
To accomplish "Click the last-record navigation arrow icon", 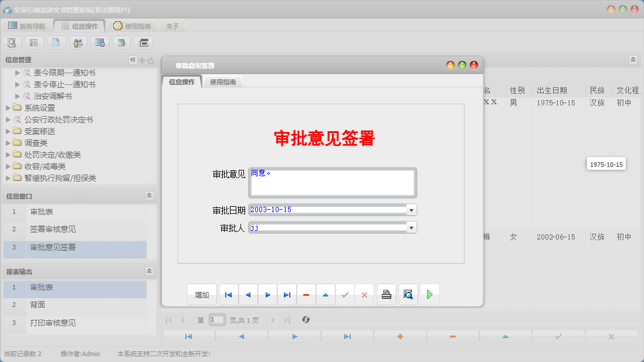I will (x=287, y=294).
